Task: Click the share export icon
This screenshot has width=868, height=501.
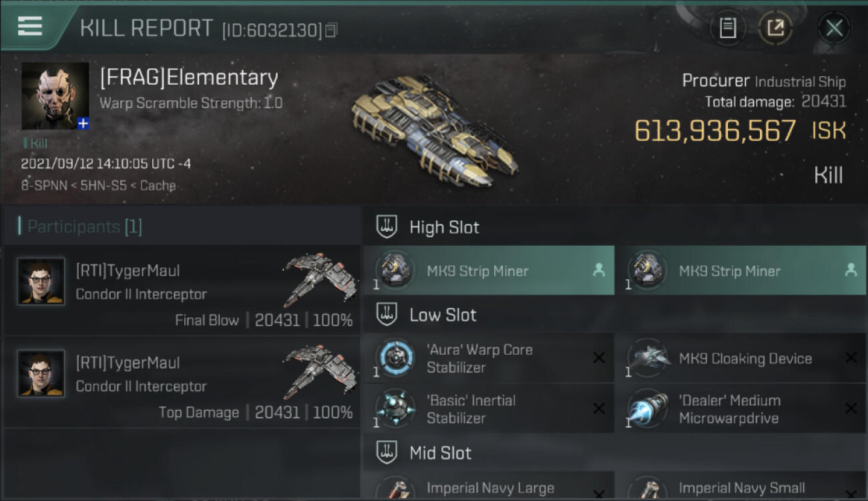Action: tap(775, 28)
